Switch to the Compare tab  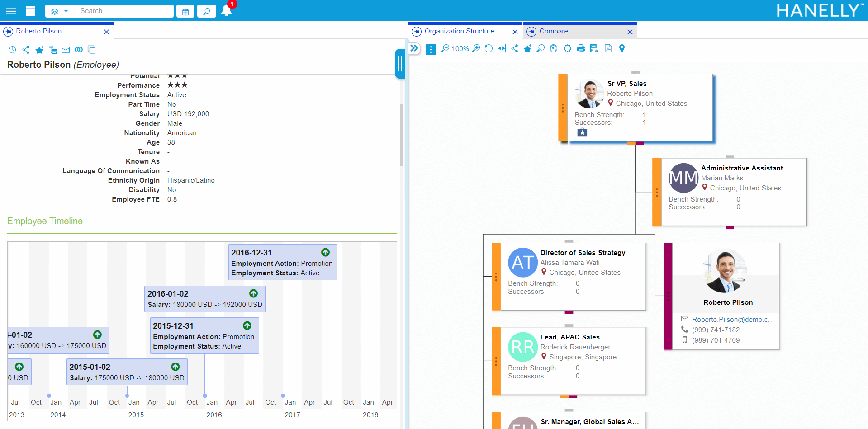pyautogui.click(x=554, y=31)
